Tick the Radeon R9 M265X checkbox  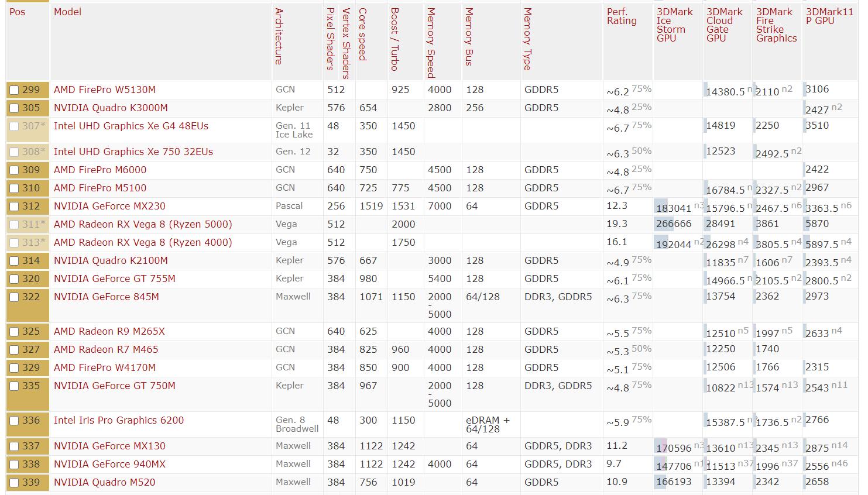pyautogui.click(x=14, y=332)
